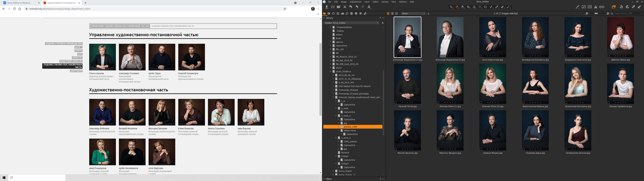Toggle sort direction triangle next to Name
Image resolution: width=644 pixels, height=181 pixels.
[428, 14]
